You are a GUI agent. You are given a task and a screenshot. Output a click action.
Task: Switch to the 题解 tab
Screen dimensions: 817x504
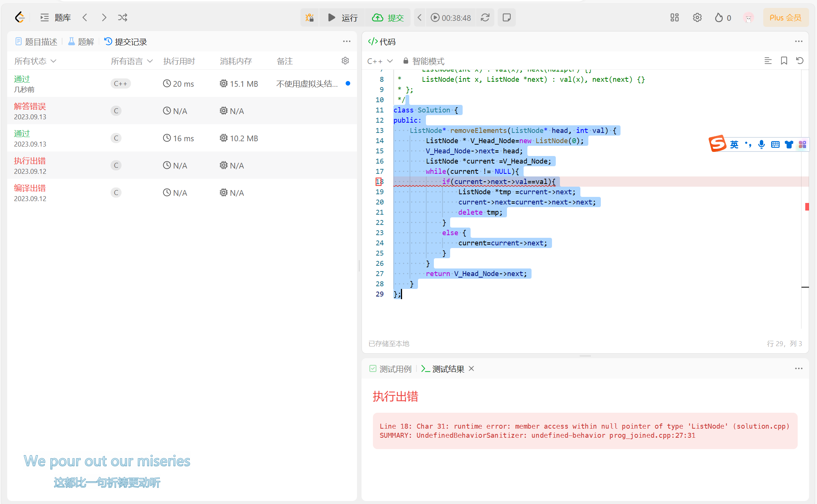click(x=81, y=42)
